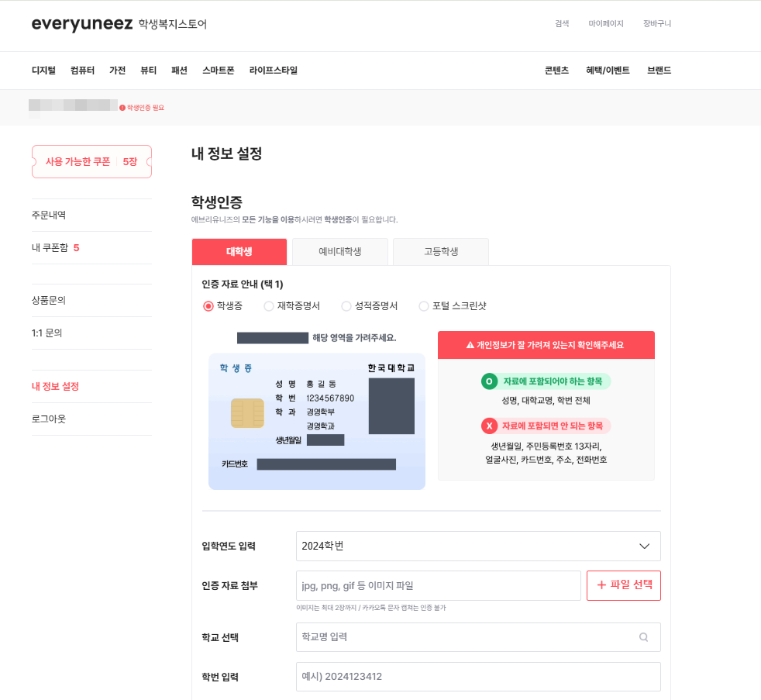The width and height of the screenshot is (761, 700).
Task: Open the 컴퓨터 category menu
Action: 82,71
